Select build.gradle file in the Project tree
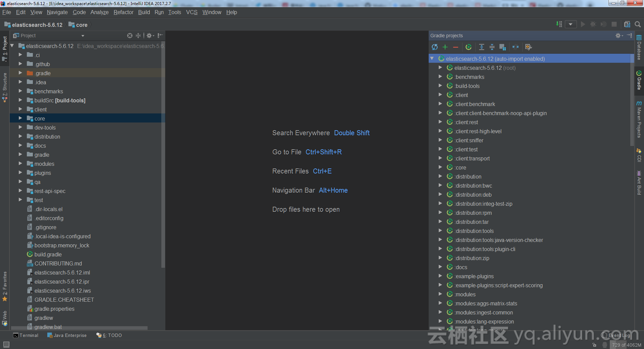 pyautogui.click(x=48, y=254)
